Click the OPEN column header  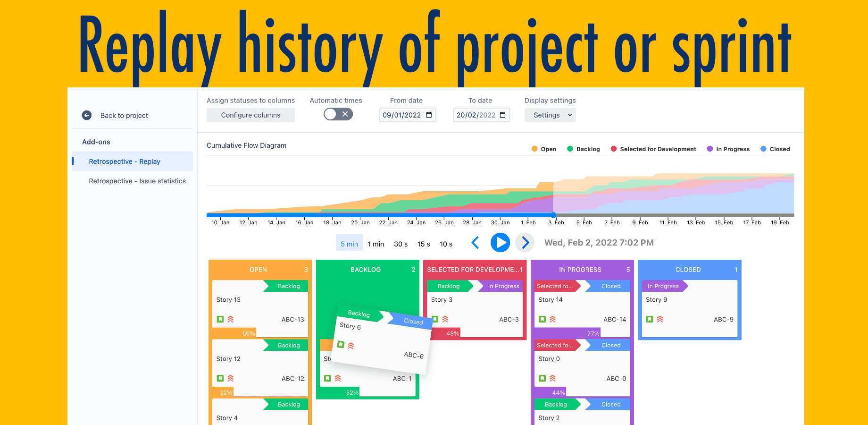260,270
